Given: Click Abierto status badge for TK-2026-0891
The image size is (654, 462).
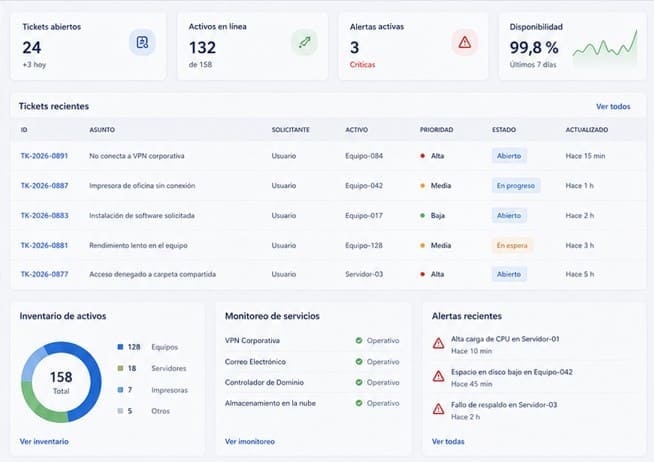Looking at the screenshot, I should 509,156.
